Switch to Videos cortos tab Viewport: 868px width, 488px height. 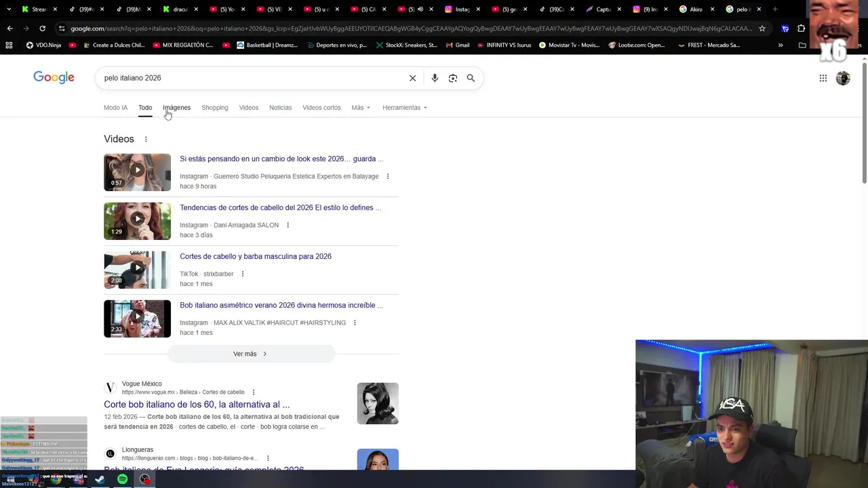(321, 108)
